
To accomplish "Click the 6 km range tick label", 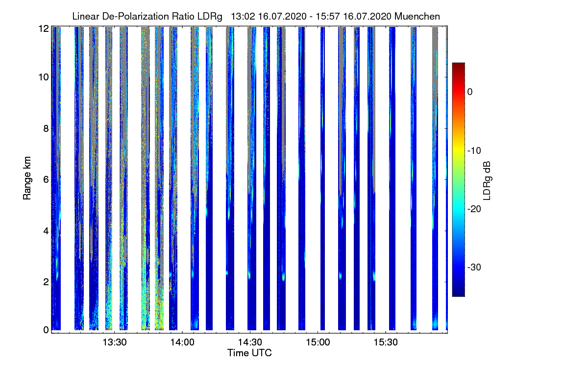I will click(46, 179).
